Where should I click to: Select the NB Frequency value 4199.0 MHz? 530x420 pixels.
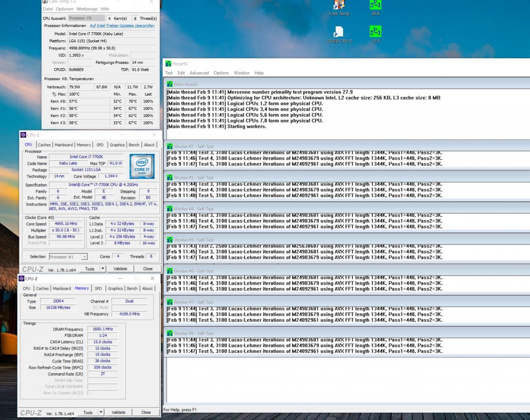point(129,314)
